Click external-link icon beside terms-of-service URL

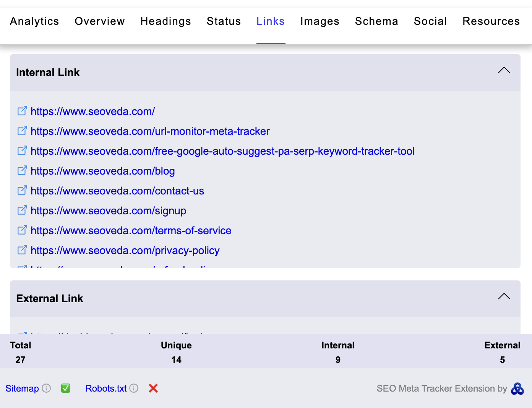coord(23,230)
